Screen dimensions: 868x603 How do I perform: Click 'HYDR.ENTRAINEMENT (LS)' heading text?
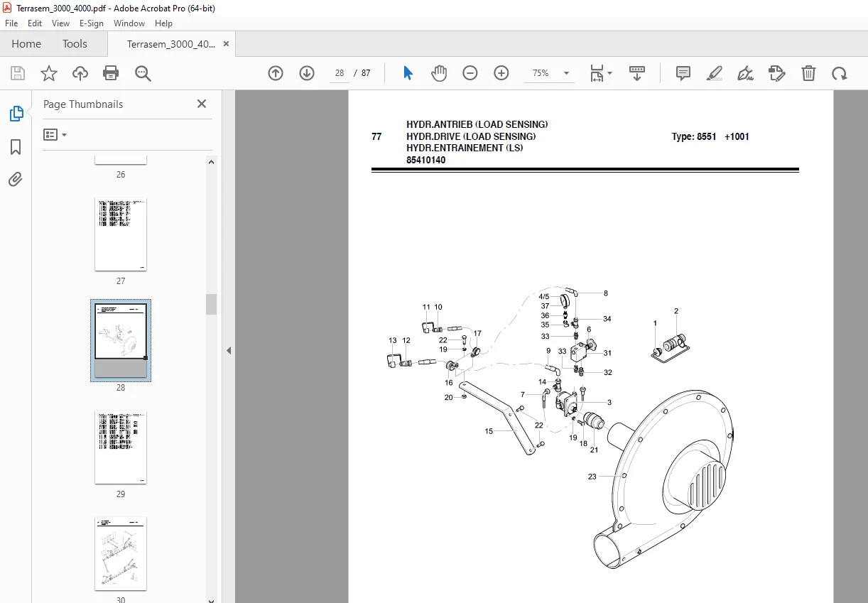point(465,148)
